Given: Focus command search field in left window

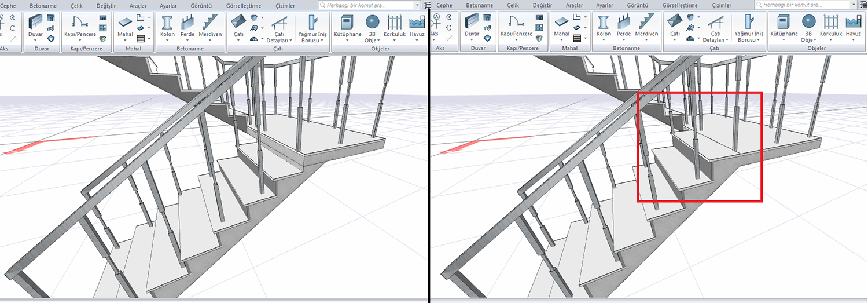Looking at the screenshot, I should [369, 5].
